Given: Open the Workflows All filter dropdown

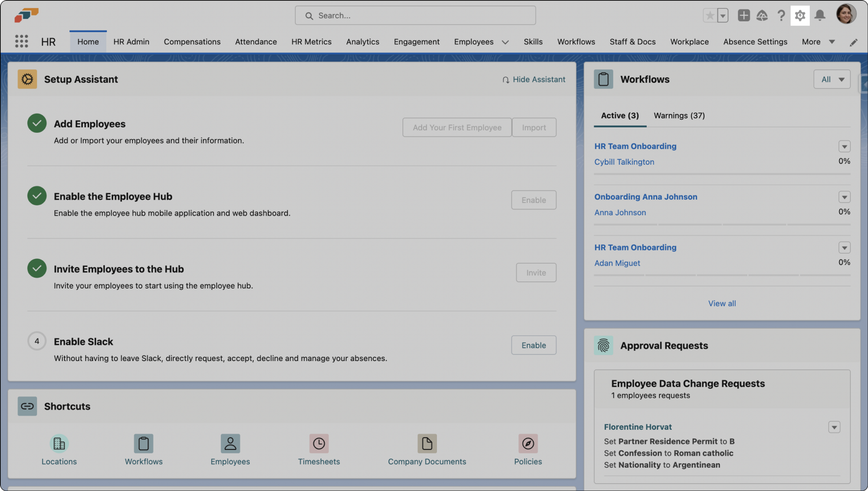Looking at the screenshot, I should click(x=832, y=79).
